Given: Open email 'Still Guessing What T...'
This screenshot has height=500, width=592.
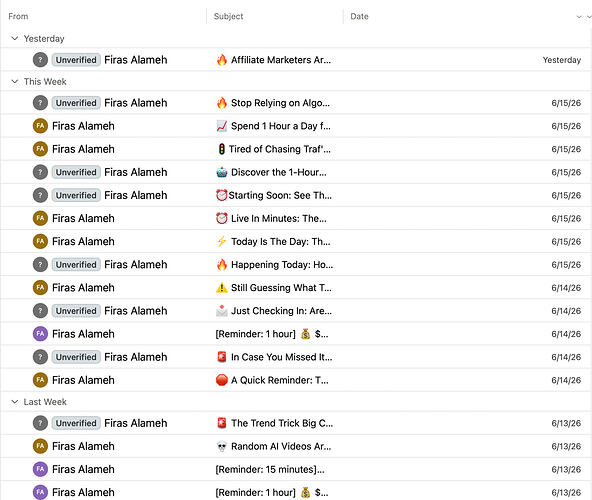Looking at the screenshot, I should (296, 287).
